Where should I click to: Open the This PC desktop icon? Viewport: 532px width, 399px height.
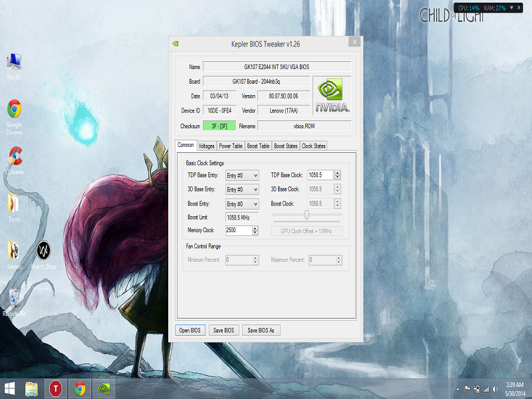[14, 66]
